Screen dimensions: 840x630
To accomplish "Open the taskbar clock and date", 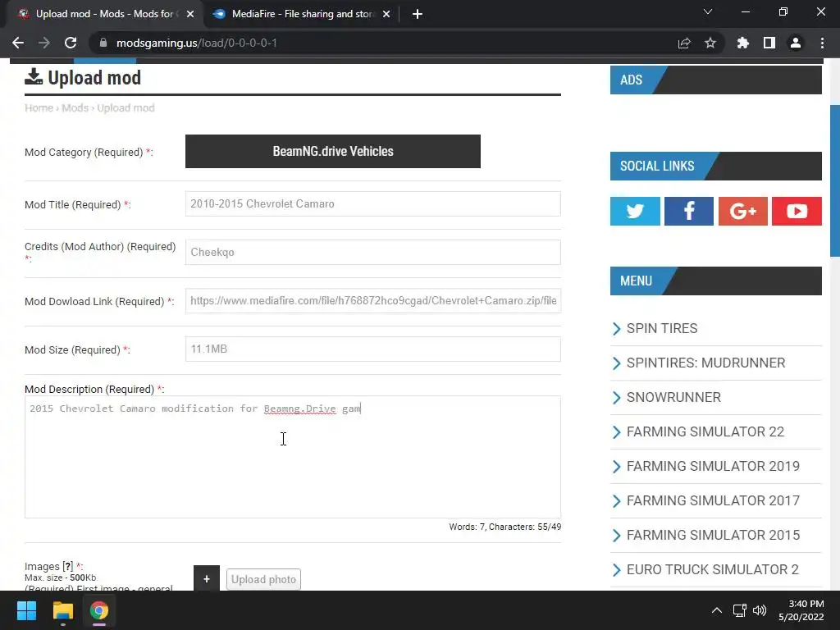I will click(801, 610).
